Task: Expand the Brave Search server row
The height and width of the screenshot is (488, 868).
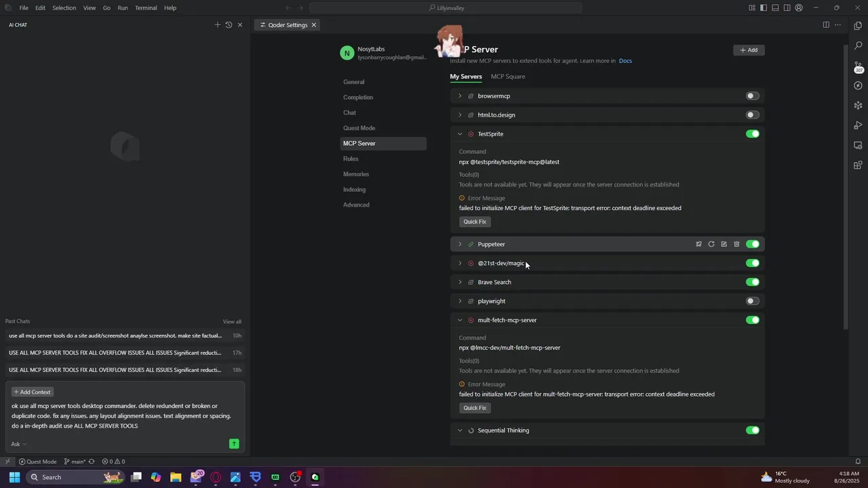Action: (460, 282)
